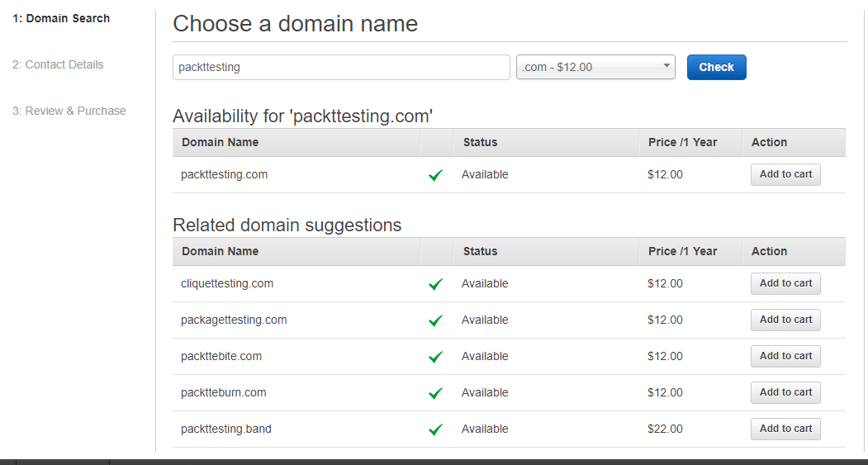Screen dimensions: 868x465
Task: Click the green checkmark beside packttesting.com
Action: [436, 175]
